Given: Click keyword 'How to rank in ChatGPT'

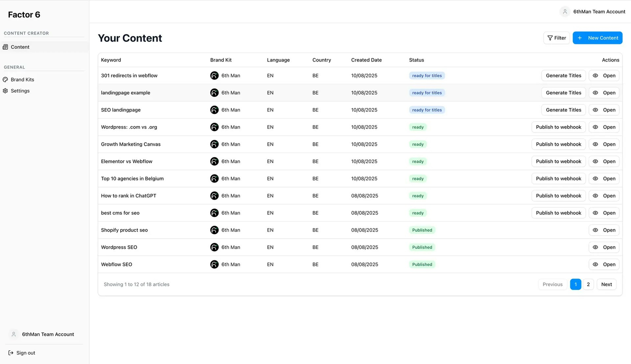Looking at the screenshot, I should point(129,196).
